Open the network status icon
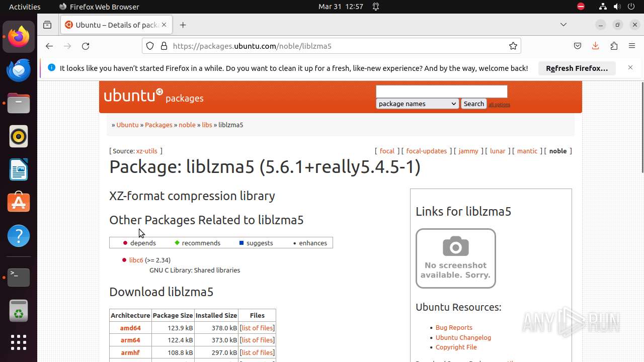Image resolution: width=644 pixels, height=362 pixels. pyautogui.click(x=603, y=7)
